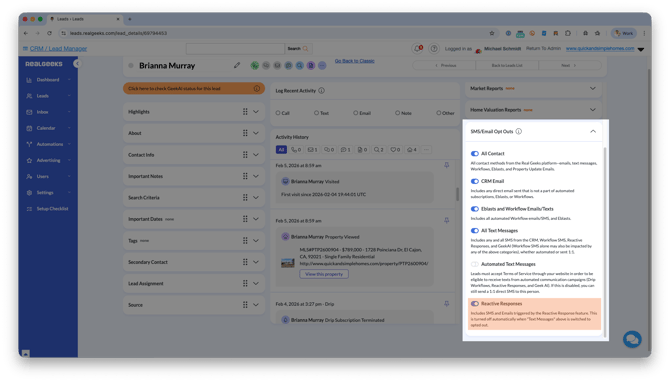Click the opt-outs panel vertical scrollbar
The height and width of the screenshot is (382, 670).
[x=605, y=241]
